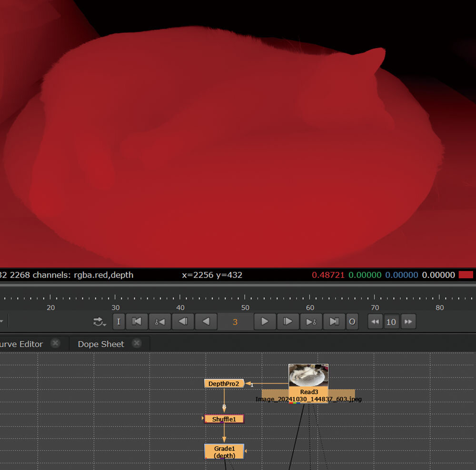Close the Curve Editor tab
Viewport: 476px width, 470px height.
coord(55,343)
